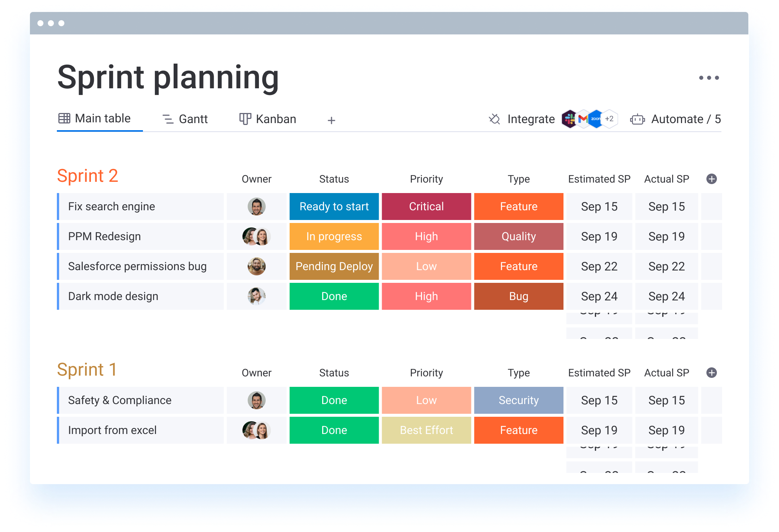Viewport: 779px width, 532px height.
Task: Change PPM Redesign priority from High
Action: (x=426, y=236)
